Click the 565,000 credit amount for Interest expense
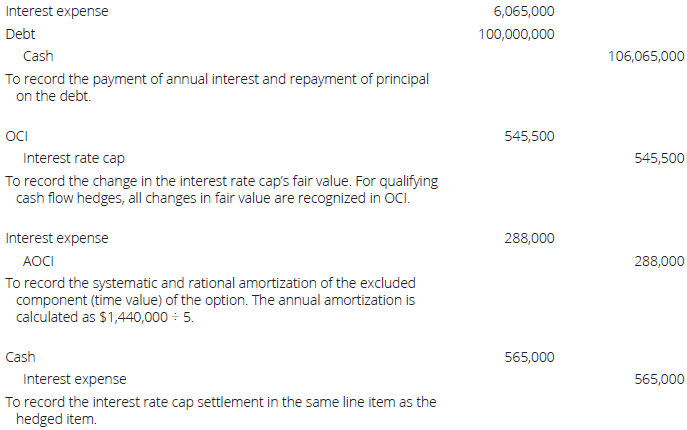 660,379
